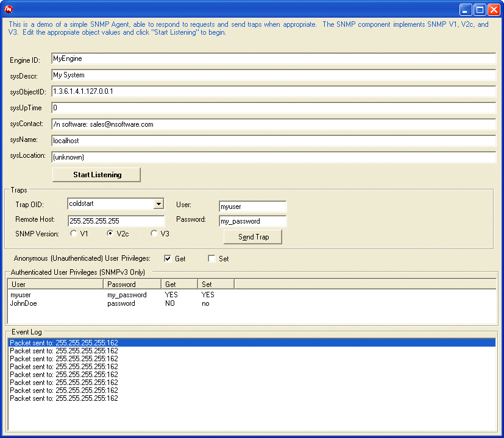Minimize the SNMP Agent window
Screen dimensions: 504x438
pyautogui.click(x=466, y=10)
